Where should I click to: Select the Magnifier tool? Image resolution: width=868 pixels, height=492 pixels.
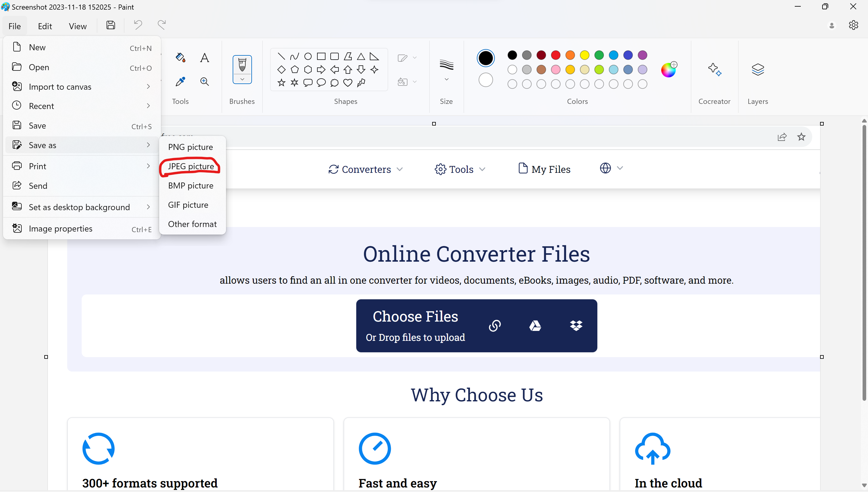(204, 81)
